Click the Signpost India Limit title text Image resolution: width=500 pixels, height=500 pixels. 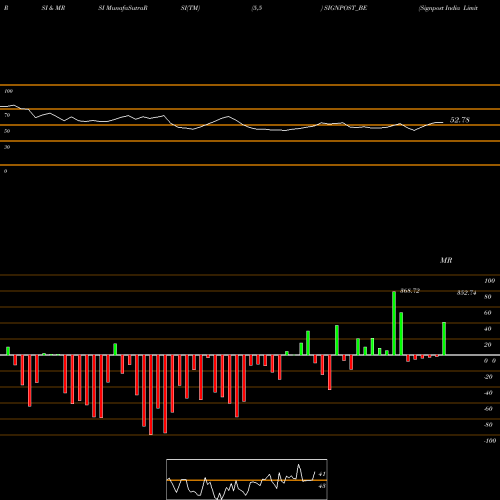coord(448,8)
